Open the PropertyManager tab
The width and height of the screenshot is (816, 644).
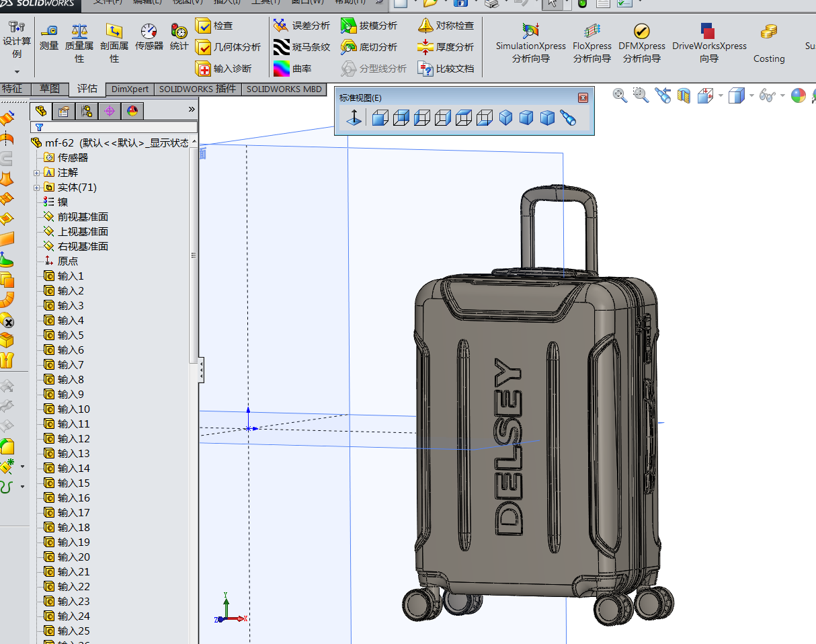click(64, 111)
